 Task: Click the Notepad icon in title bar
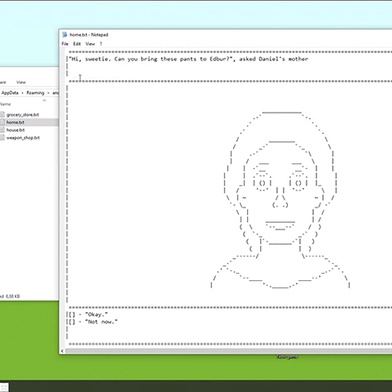(65, 35)
